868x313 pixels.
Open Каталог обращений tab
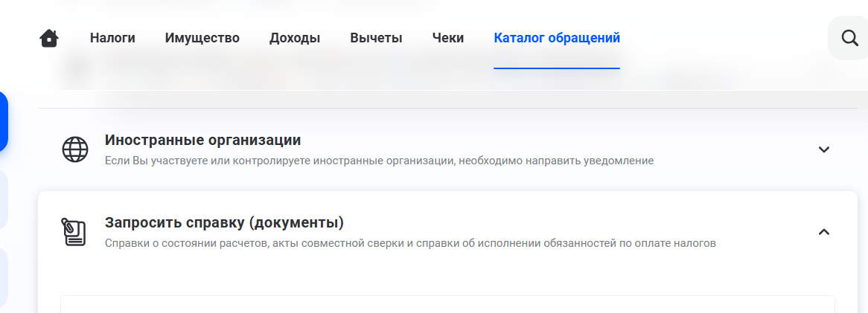tap(556, 38)
